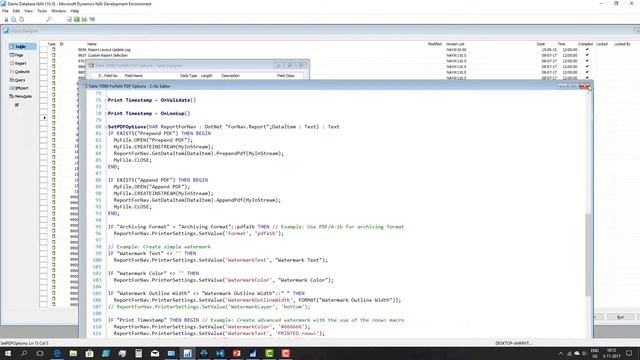The height and width of the screenshot is (360, 640).
Task: Open the Calculator taskbar icon
Action: [x=138, y=353]
